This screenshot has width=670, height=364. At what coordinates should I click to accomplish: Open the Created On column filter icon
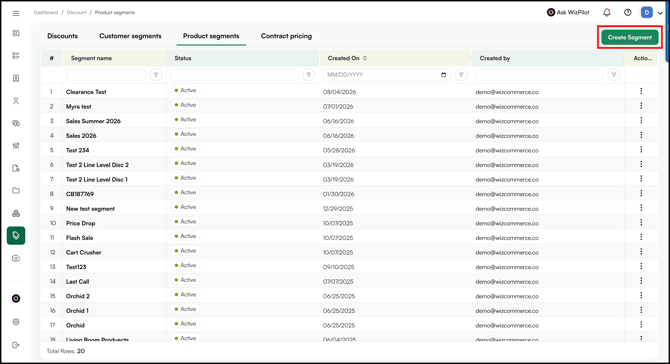coord(461,75)
